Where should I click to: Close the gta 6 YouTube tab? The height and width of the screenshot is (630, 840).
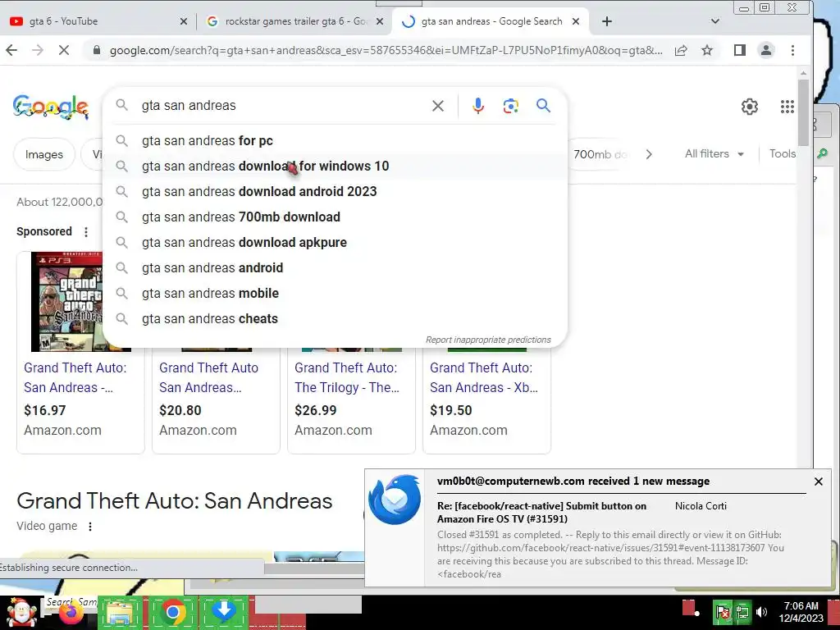click(x=183, y=21)
